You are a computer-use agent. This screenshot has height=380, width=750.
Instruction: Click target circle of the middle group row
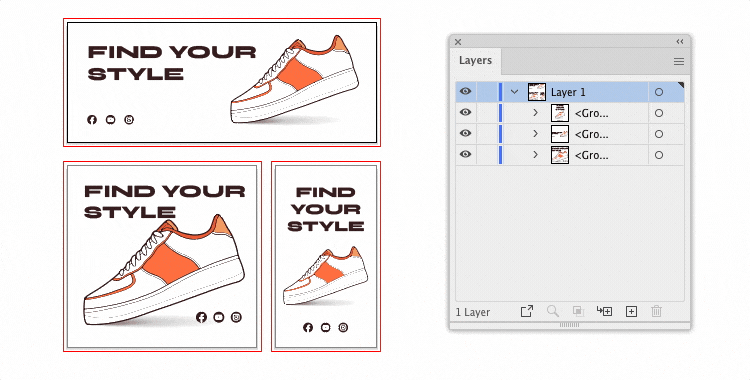pos(659,134)
